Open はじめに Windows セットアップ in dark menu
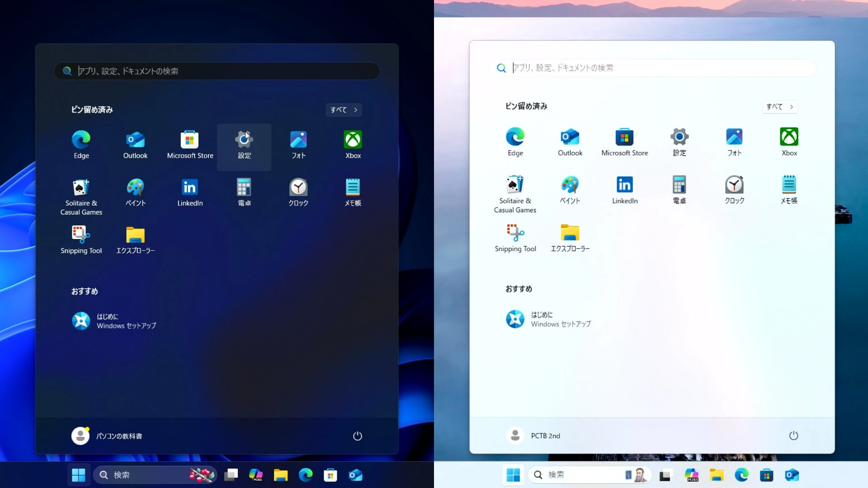 coord(114,321)
